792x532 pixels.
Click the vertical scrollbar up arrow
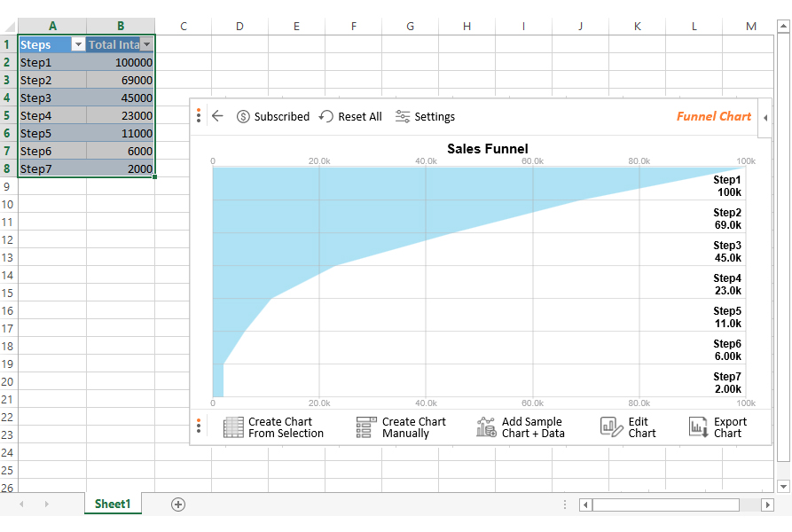click(783, 27)
